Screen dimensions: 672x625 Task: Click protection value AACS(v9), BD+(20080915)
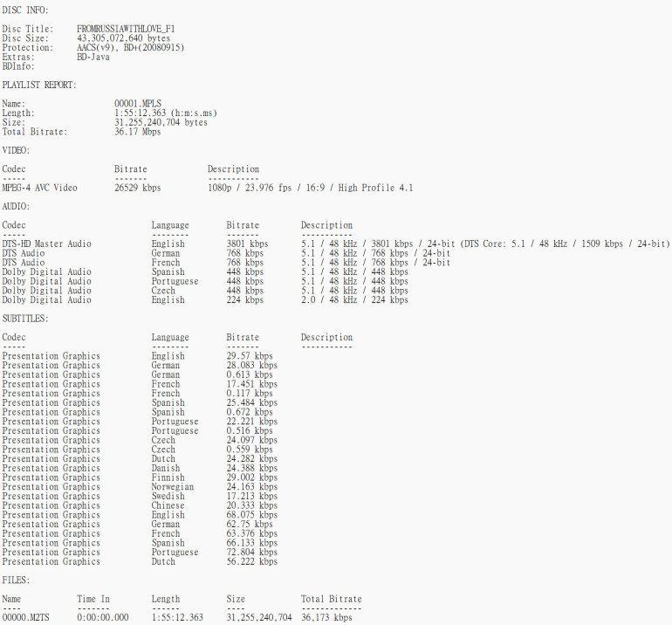click(x=130, y=48)
